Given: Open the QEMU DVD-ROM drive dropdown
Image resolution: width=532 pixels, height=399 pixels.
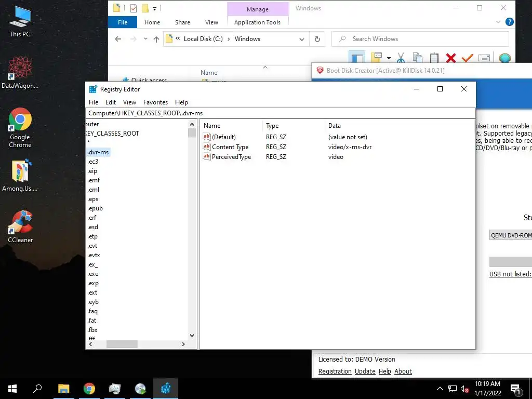Looking at the screenshot, I should point(511,235).
